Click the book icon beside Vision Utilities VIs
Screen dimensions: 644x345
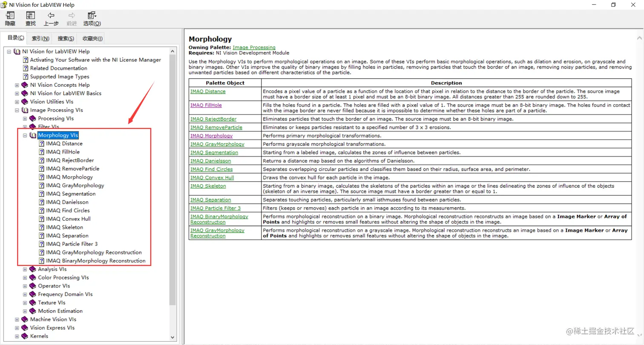25,102
